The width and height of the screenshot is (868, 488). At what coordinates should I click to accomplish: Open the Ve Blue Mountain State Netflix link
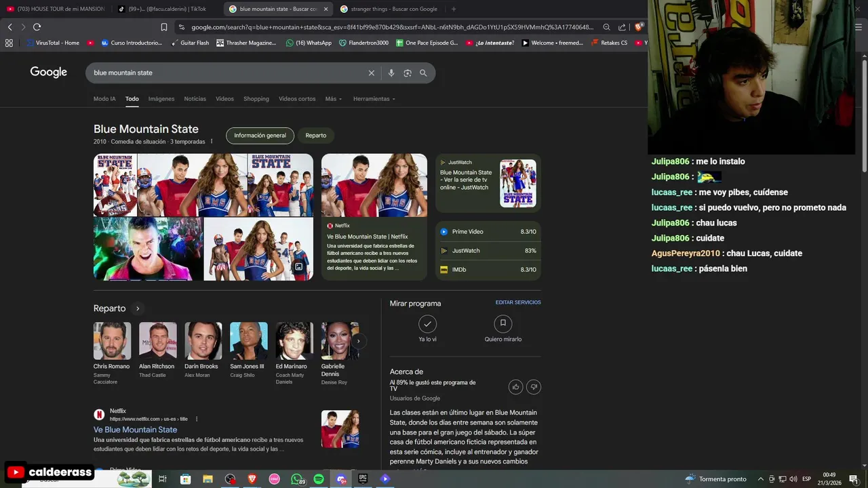135,430
